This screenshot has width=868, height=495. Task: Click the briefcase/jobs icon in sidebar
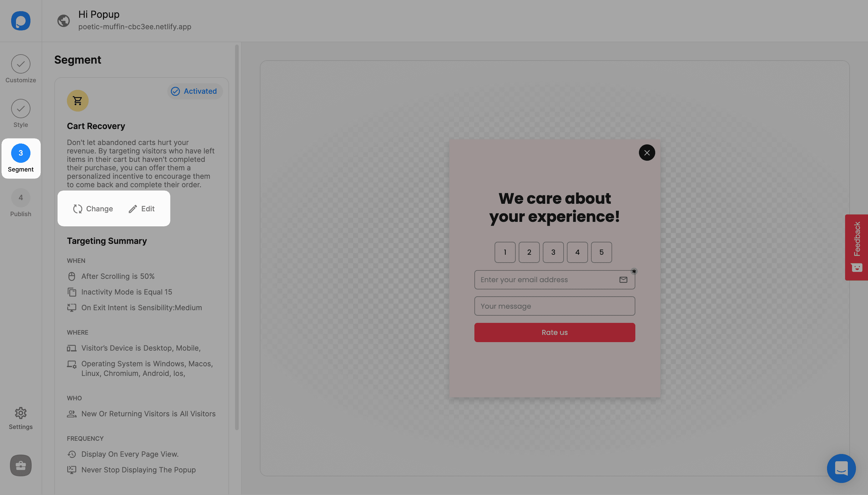coord(20,466)
